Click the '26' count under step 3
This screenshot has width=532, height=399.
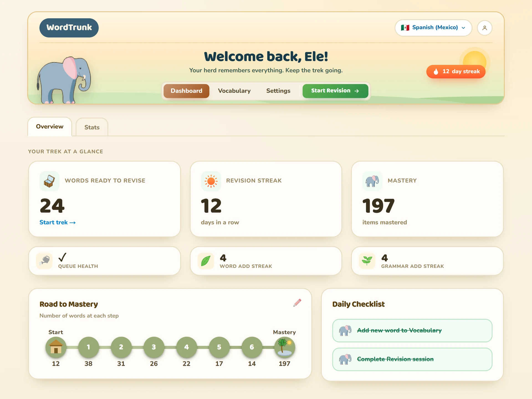point(154,364)
